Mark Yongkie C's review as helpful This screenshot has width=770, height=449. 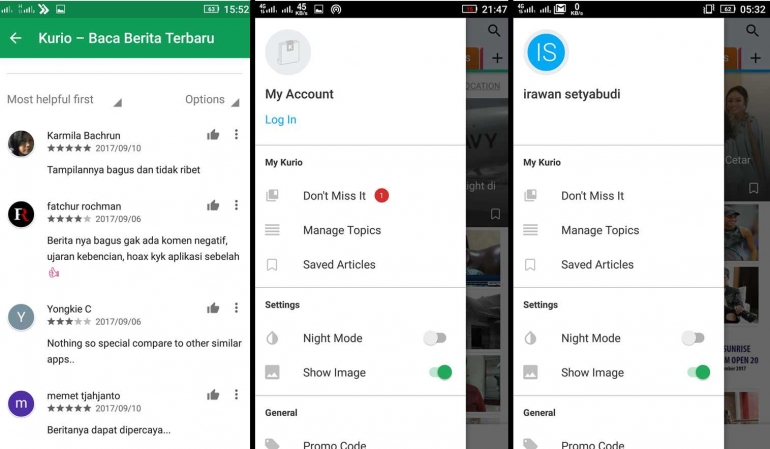coord(213,308)
